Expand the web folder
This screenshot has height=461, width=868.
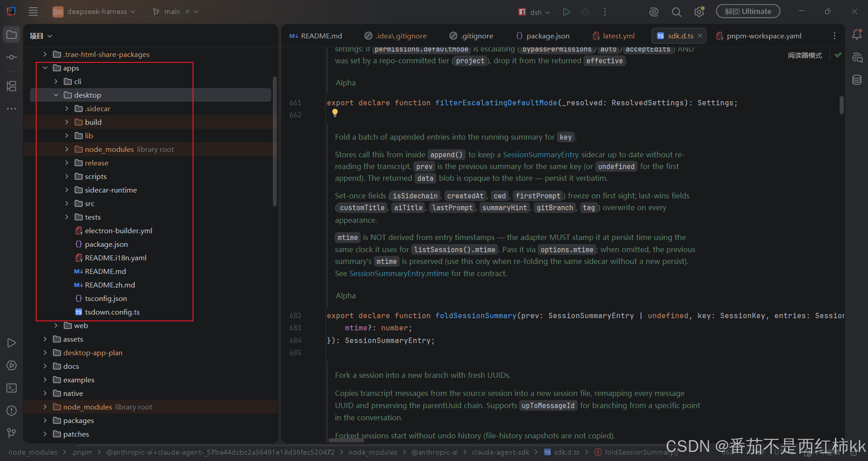56,325
